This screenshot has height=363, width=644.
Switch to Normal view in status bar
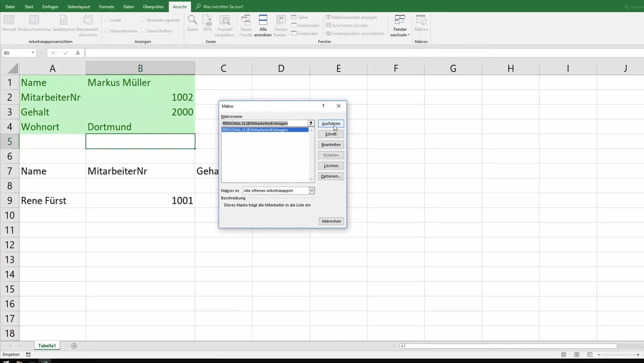[x=563, y=355]
